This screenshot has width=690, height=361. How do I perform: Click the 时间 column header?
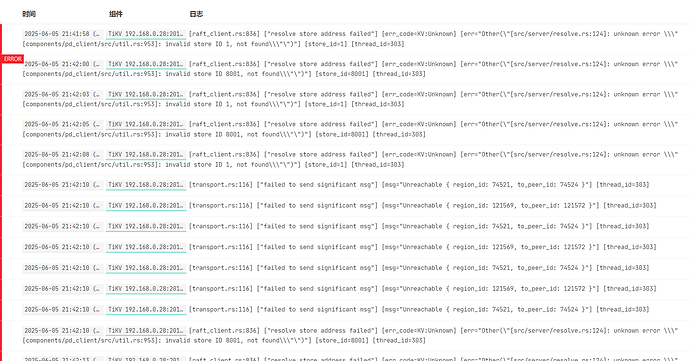[29, 14]
